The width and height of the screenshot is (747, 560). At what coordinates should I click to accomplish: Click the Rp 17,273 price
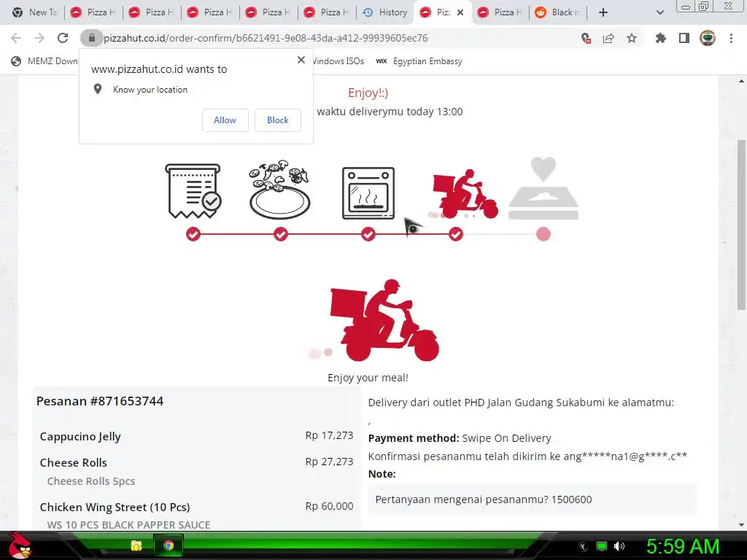(x=329, y=435)
